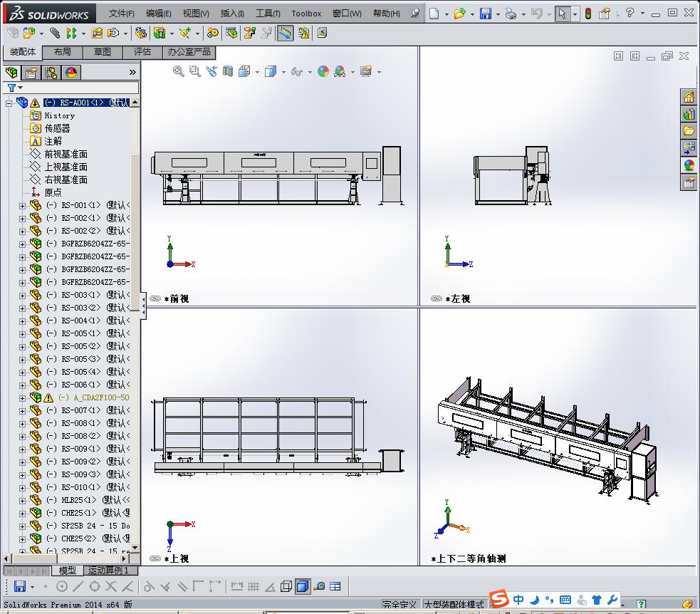Image resolution: width=700 pixels, height=614 pixels.
Task: Open the Toolbox menu
Action: [x=306, y=14]
